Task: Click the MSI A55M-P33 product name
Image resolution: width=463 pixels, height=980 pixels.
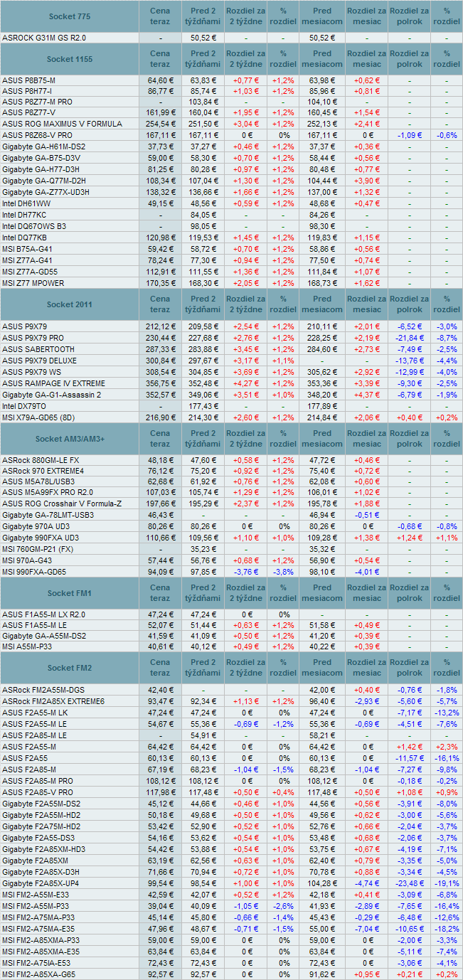Action: point(28,647)
